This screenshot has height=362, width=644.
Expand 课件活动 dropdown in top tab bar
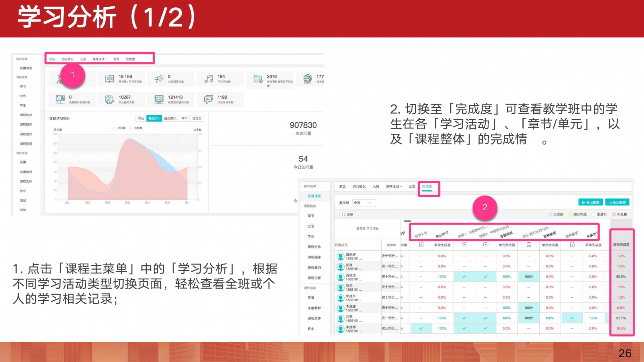click(100, 59)
